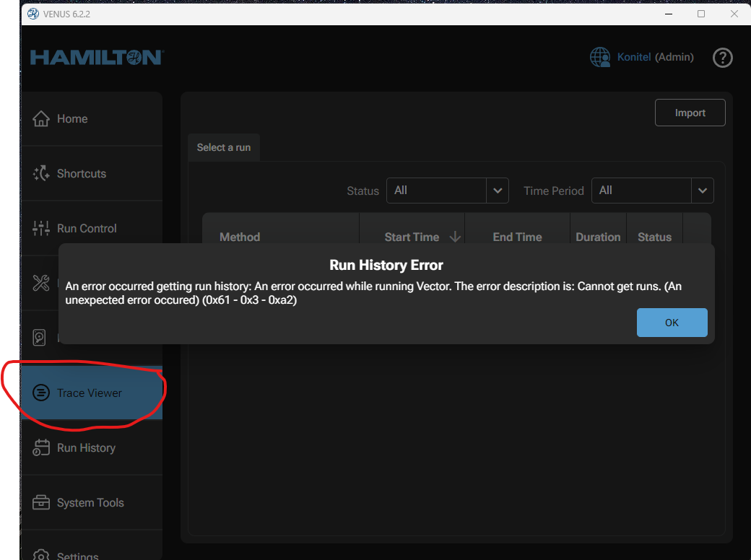Image resolution: width=751 pixels, height=560 pixels.
Task: Open the Settings menu item
Action: [92, 546]
